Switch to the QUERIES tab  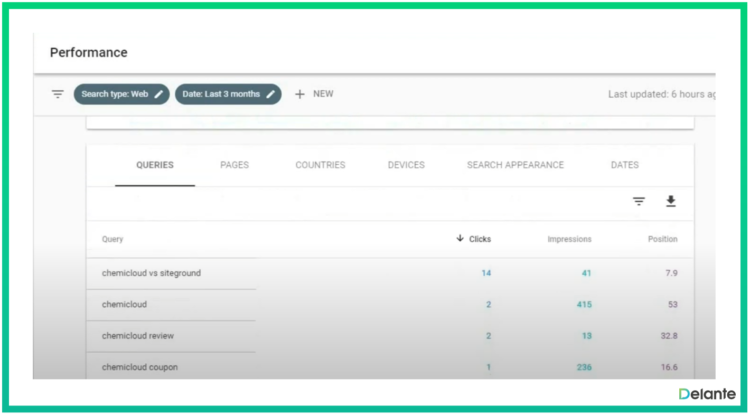[x=155, y=165]
